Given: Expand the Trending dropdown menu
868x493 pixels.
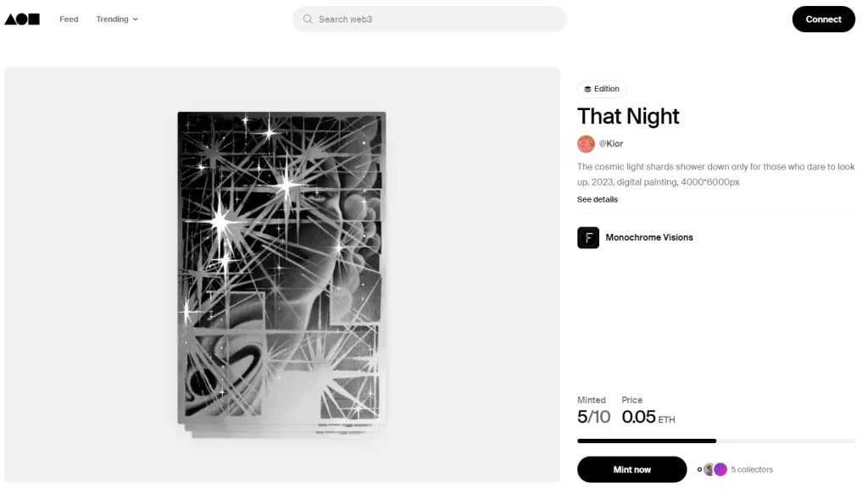Looking at the screenshot, I should (117, 19).
